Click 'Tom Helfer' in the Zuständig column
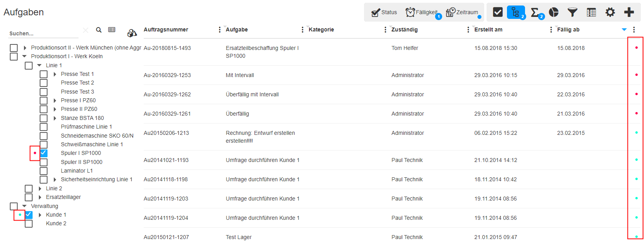The width and height of the screenshot is (644, 241). (x=404, y=48)
